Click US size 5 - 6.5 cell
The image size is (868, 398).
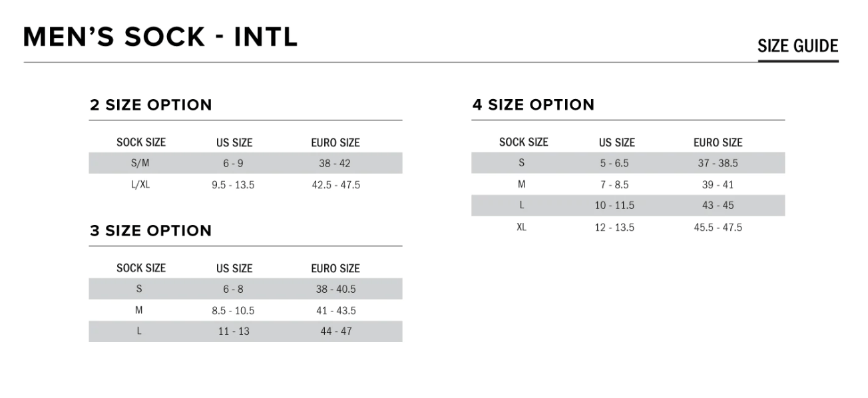(614, 163)
